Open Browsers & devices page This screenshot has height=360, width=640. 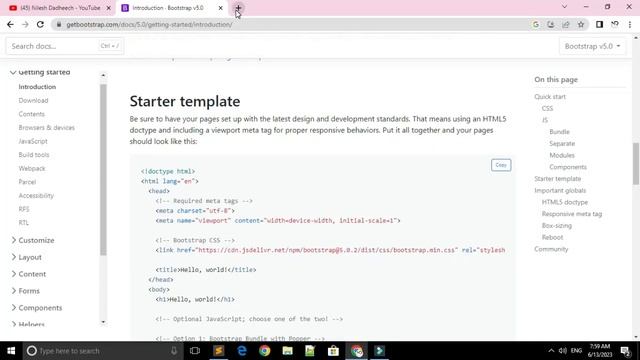(x=47, y=127)
